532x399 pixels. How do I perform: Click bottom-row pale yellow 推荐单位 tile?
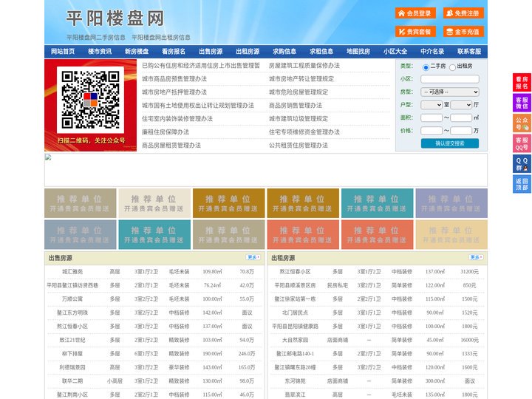pyautogui.click(x=451, y=234)
